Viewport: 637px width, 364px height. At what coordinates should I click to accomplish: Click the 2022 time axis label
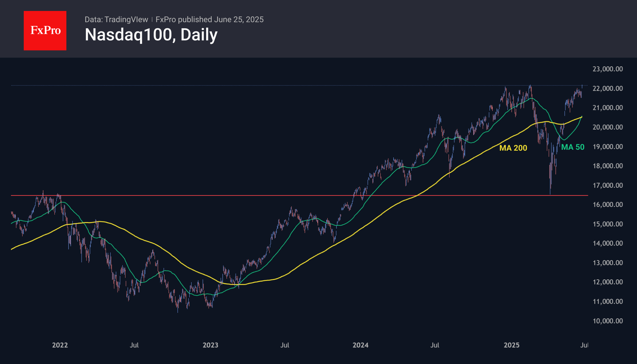[x=60, y=345]
